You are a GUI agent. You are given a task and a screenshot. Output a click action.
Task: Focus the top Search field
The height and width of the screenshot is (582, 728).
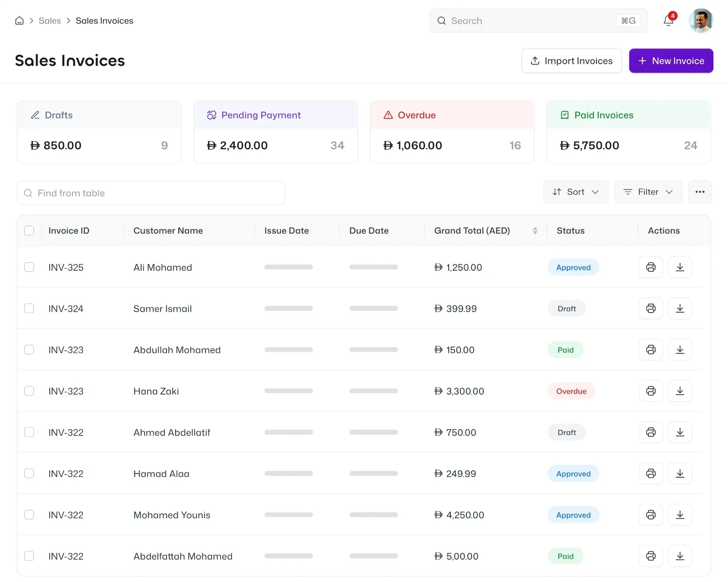point(538,20)
